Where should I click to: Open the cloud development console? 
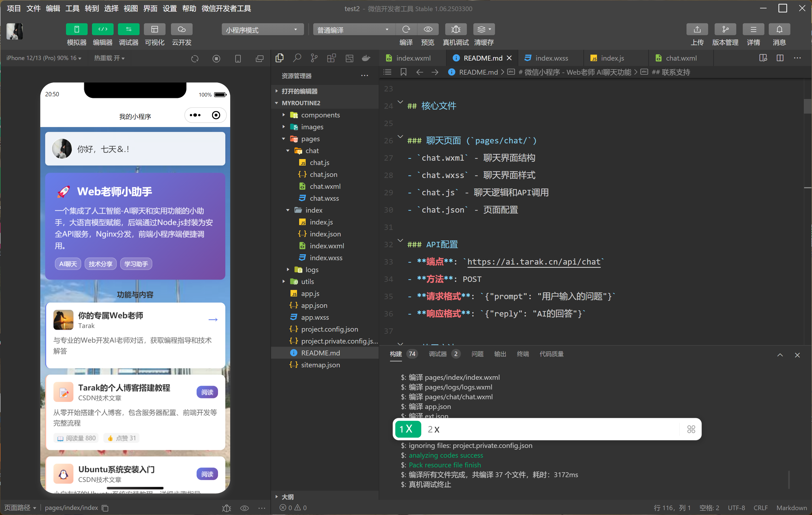181,29
